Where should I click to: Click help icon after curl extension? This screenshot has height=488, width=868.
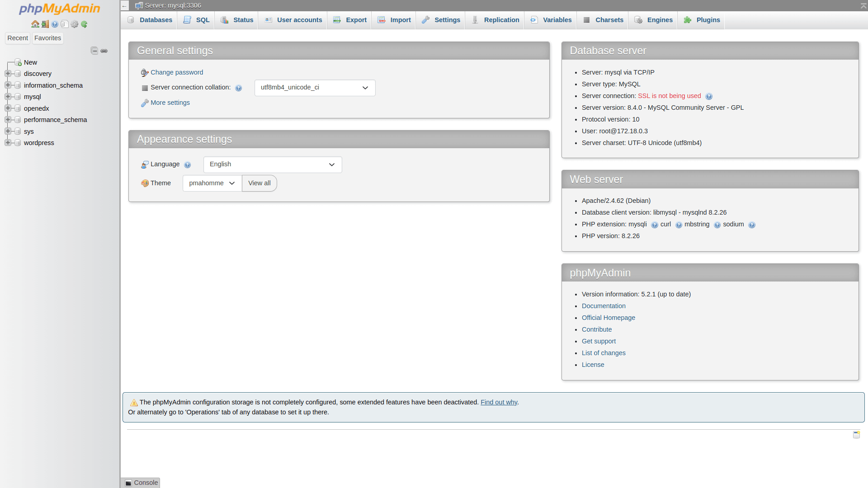click(x=679, y=225)
